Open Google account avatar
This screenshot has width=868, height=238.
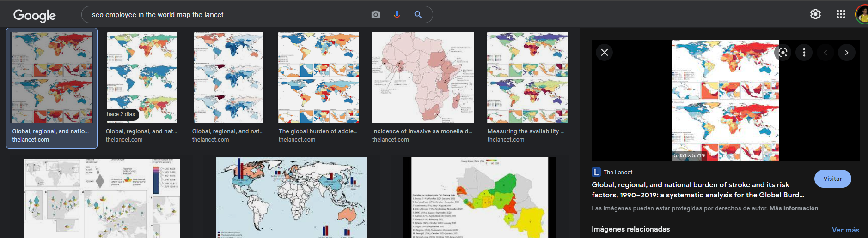[862, 14]
